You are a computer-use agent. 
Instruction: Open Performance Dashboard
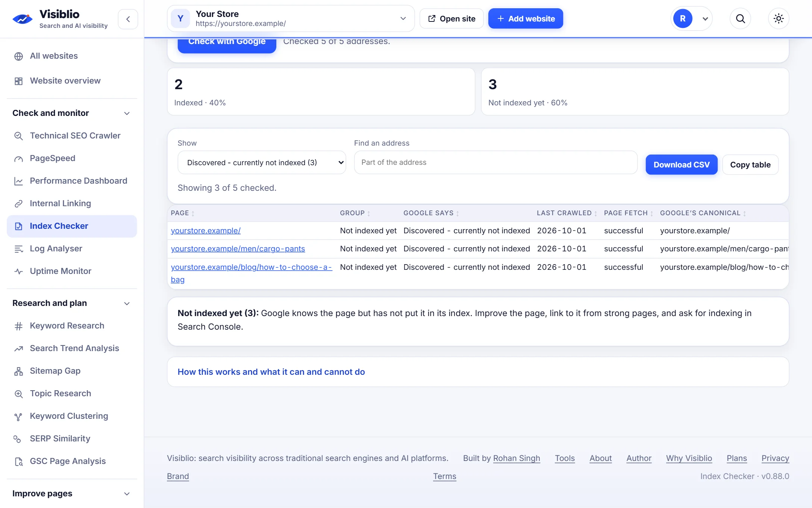coord(72,181)
